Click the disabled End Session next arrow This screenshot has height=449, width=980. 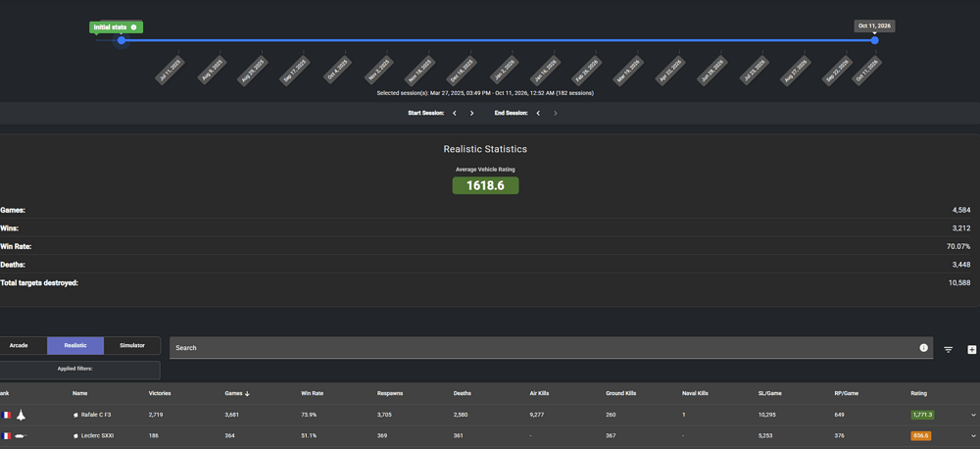tap(556, 113)
